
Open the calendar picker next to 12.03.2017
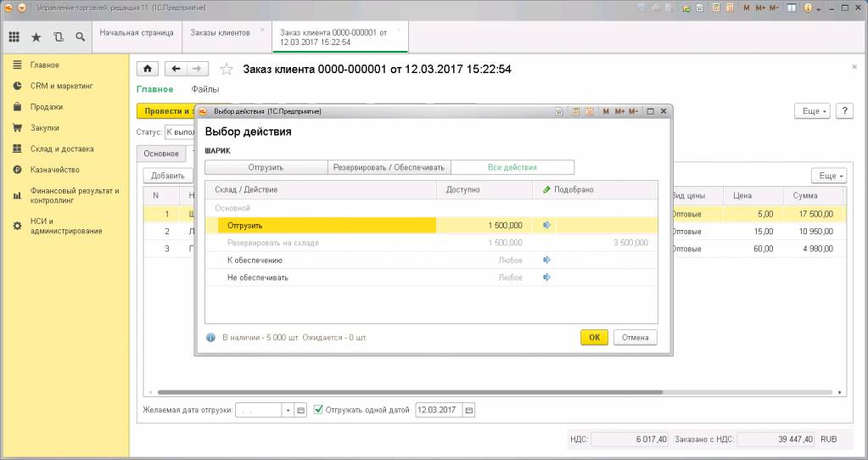tap(469, 410)
